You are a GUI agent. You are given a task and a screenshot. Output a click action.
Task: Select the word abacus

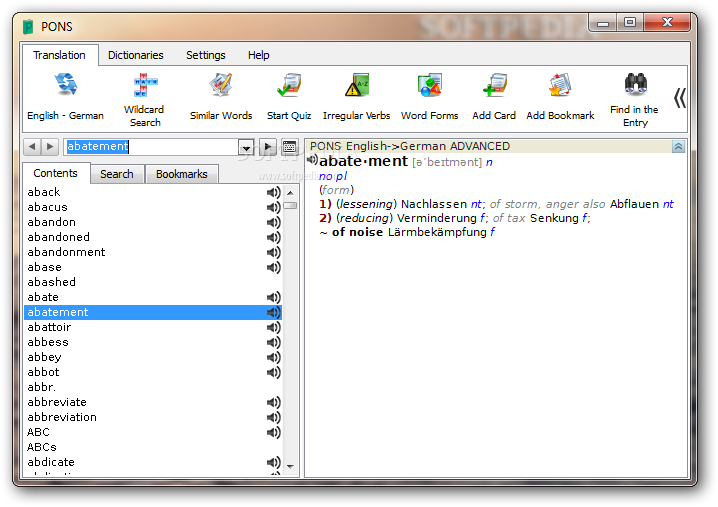click(x=47, y=207)
